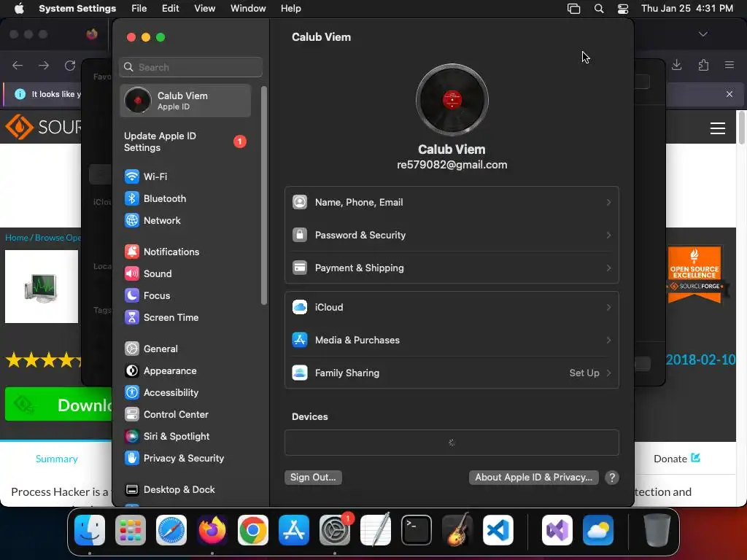
Task: Select Desktop & Dock in sidebar
Action: (185, 490)
